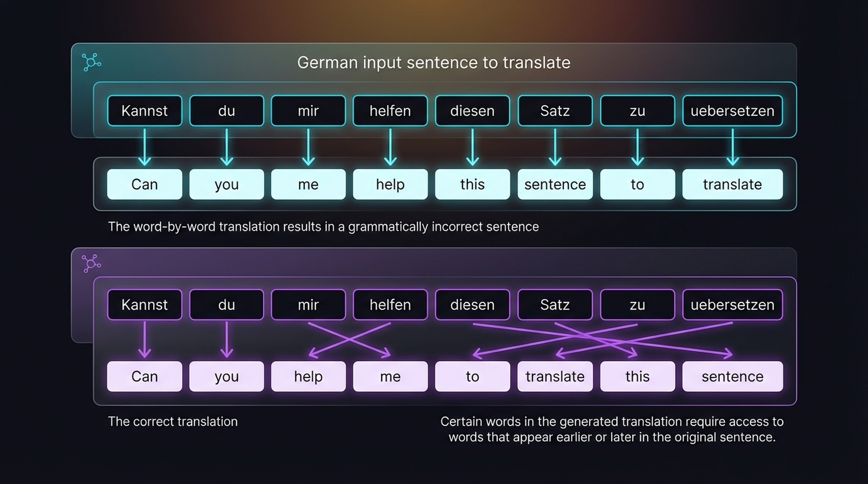Click the "German input sentence to translate" header
Image resolution: width=868 pixels, height=484 pixels.
click(x=434, y=62)
